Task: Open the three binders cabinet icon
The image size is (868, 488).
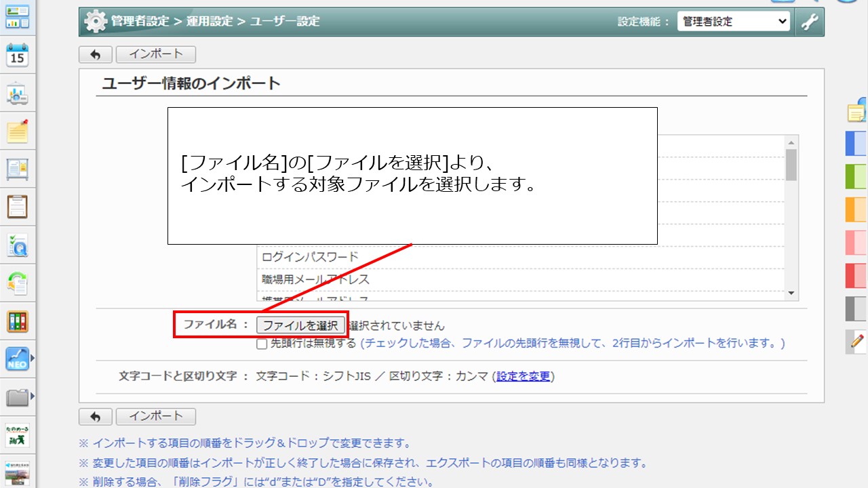Action: 18,321
